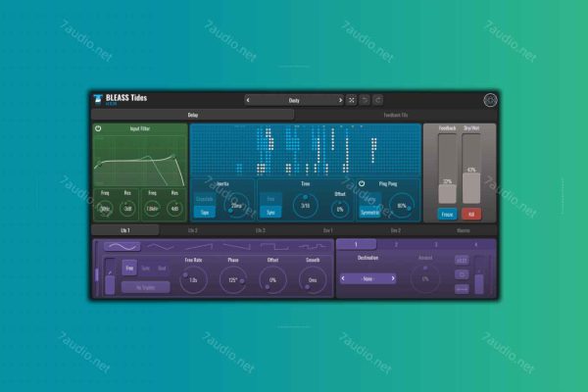Click the first filter Res knob
This screenshot has width=588, height=392.
click(x=127, y=209)
